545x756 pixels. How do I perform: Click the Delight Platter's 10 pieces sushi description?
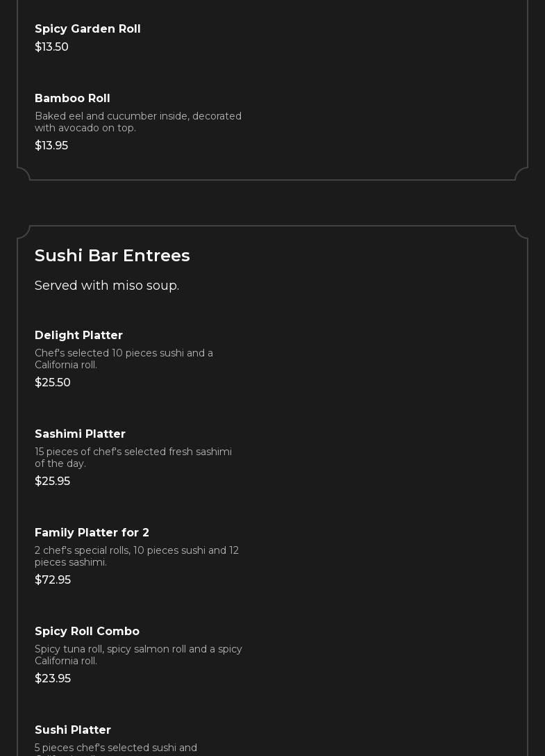pyautogui.click(x=124, y=359)
